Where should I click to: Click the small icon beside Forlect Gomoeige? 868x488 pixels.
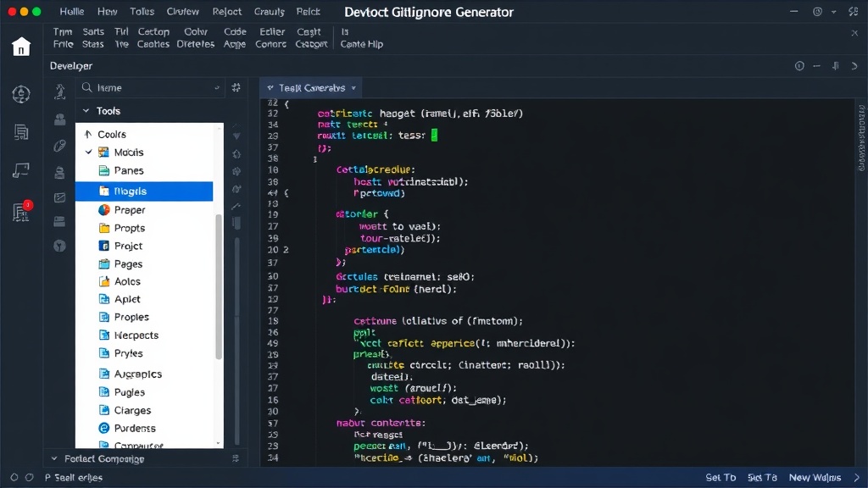click(236, 458)
